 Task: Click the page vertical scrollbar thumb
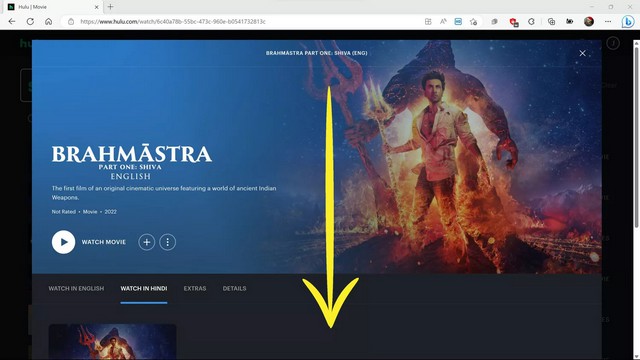coord(636,137)
